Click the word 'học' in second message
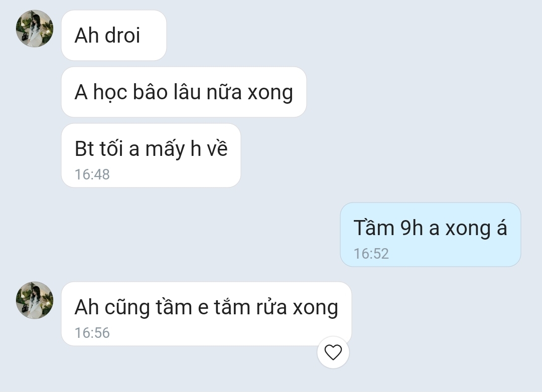The image size is (542, 392). tap(110, 93)
